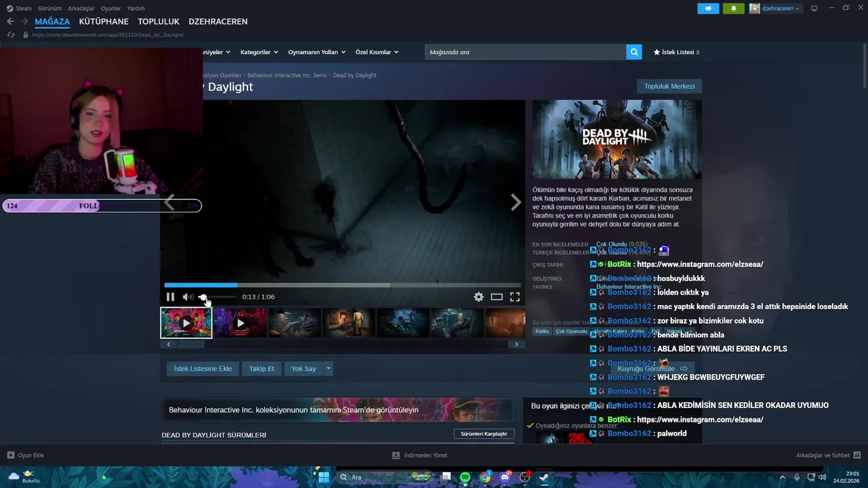Open the taskbar microphone icon
Screen dimensions: 868x488
pos(797,477)
